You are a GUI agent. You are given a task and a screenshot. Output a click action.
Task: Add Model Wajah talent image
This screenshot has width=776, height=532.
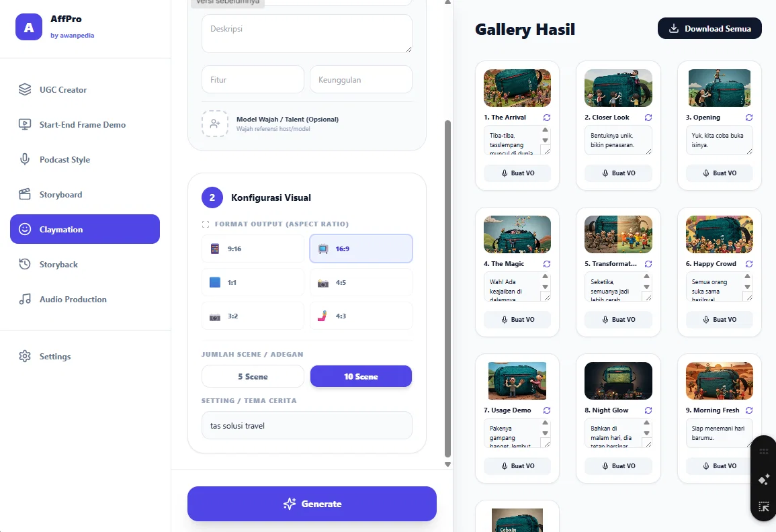click(215, 123)
